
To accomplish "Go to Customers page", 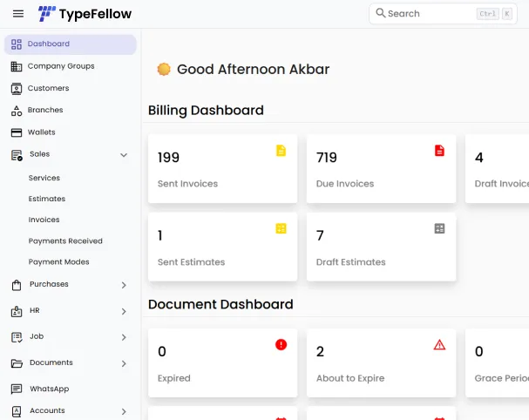I will coord(71,88).
